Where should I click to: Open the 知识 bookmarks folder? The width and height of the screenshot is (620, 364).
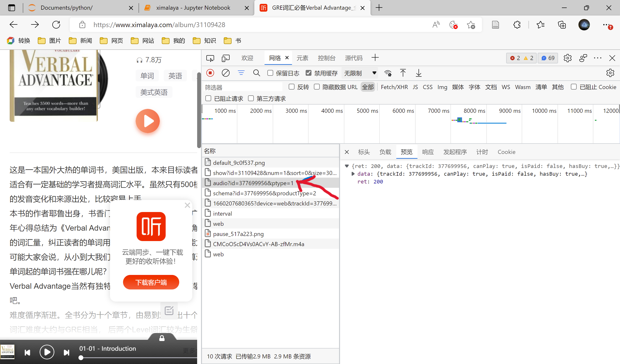click(204, 41)
